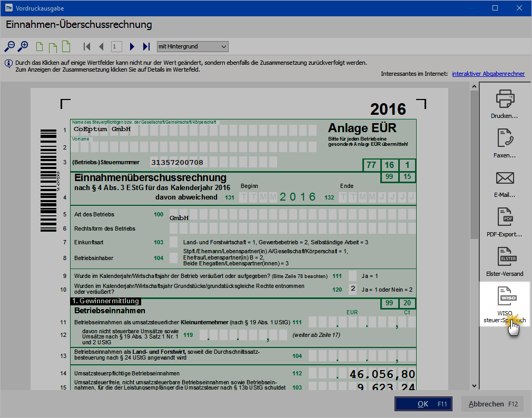Viewport: 532px width, 418px height.
Task: Click the page number input field
Action: point(116,46)
